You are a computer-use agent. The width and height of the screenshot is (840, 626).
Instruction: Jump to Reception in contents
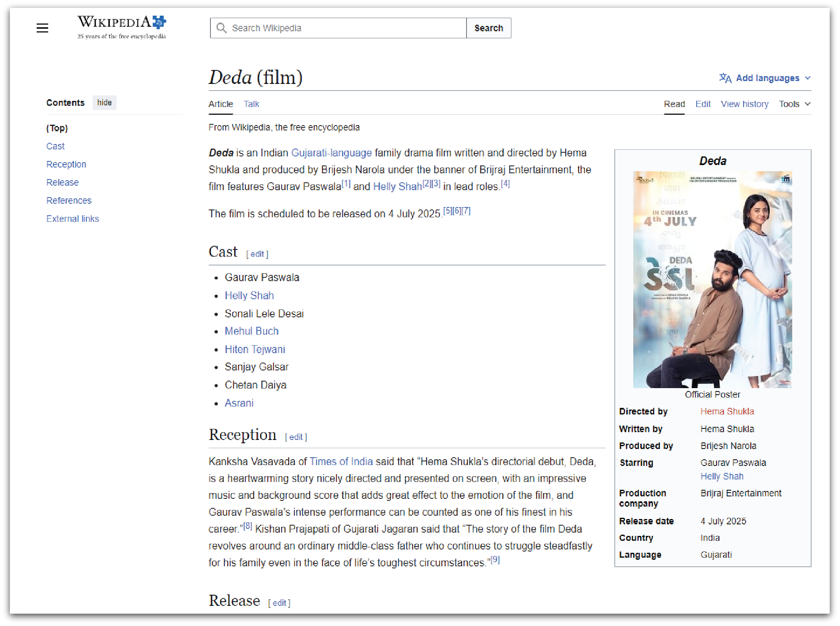point(66,164)
